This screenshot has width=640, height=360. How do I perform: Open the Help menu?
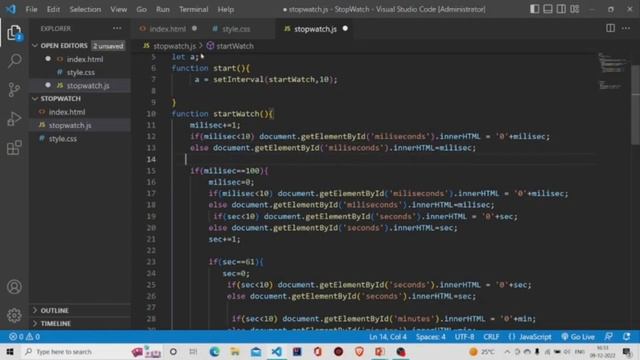[x=225, y=9]
